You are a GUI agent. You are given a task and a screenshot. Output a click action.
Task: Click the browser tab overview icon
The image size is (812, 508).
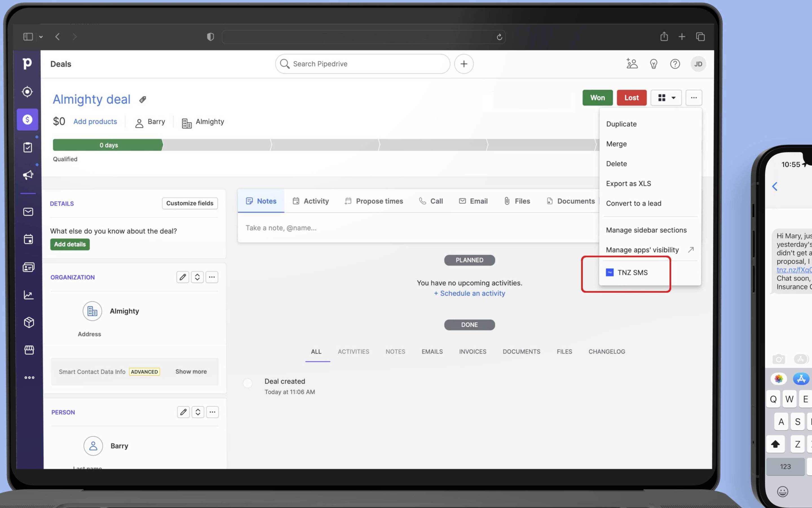click(700, 37)
